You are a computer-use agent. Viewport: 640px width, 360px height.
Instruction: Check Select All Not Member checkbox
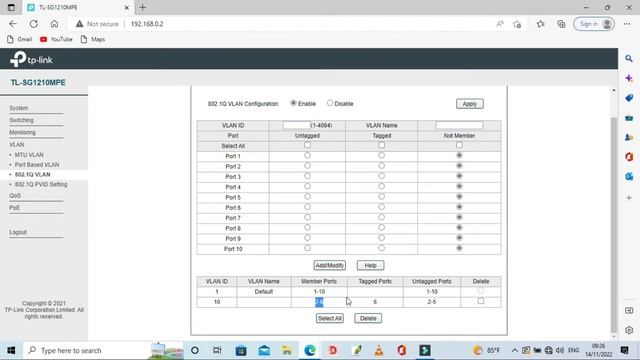(x=459, y=145)
